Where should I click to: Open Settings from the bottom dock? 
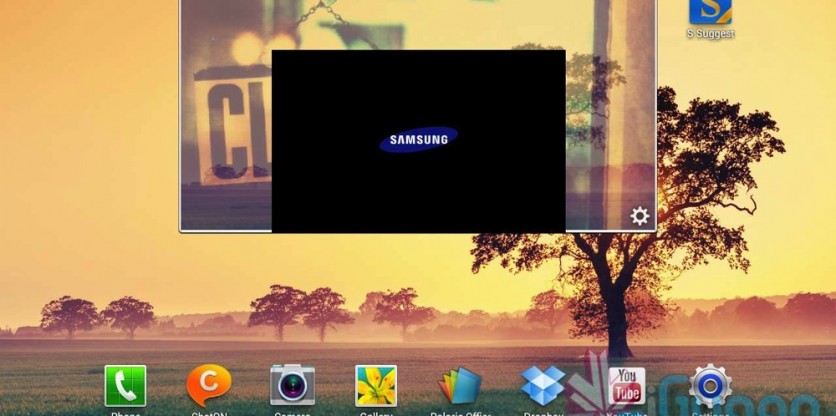711,386
